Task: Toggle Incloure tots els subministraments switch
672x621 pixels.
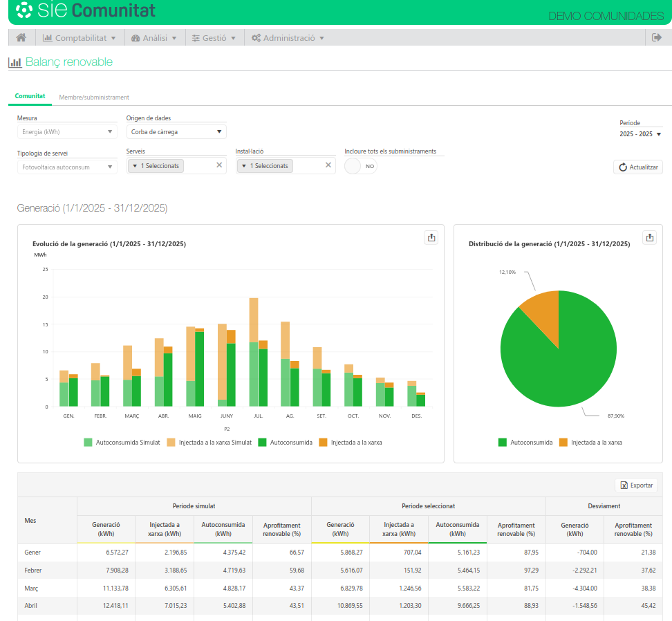Action: [x=360, y=166]
